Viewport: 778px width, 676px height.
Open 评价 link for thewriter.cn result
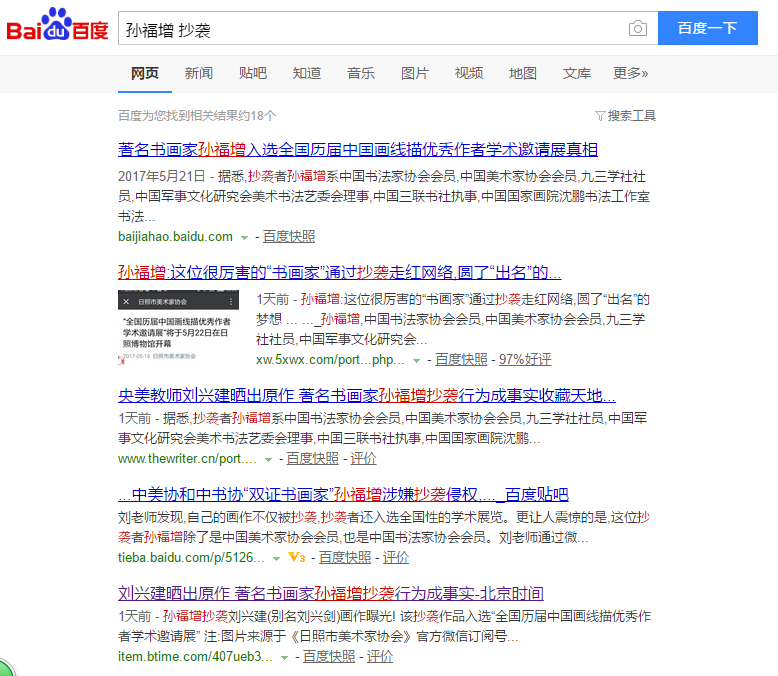click(x=364, y=459)
